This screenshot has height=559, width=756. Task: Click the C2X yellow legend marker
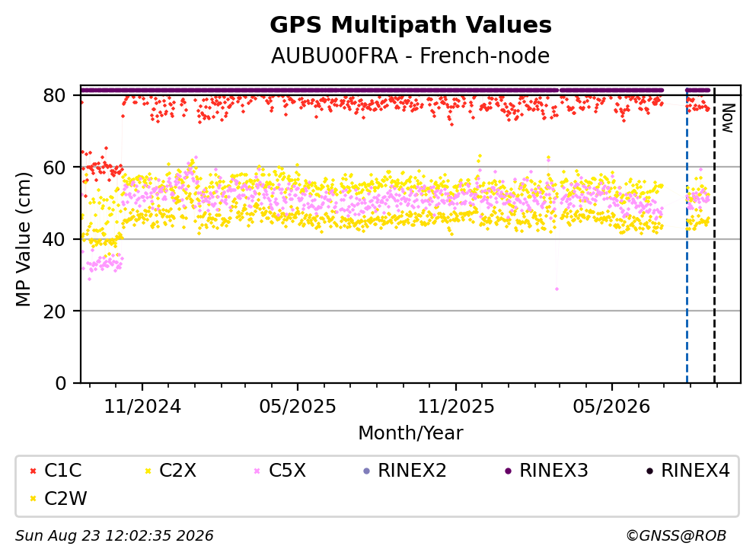tap(148, 471)
